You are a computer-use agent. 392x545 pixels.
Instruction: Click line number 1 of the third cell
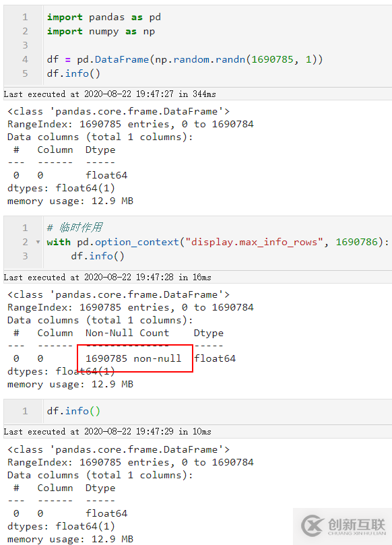point(25,411)
